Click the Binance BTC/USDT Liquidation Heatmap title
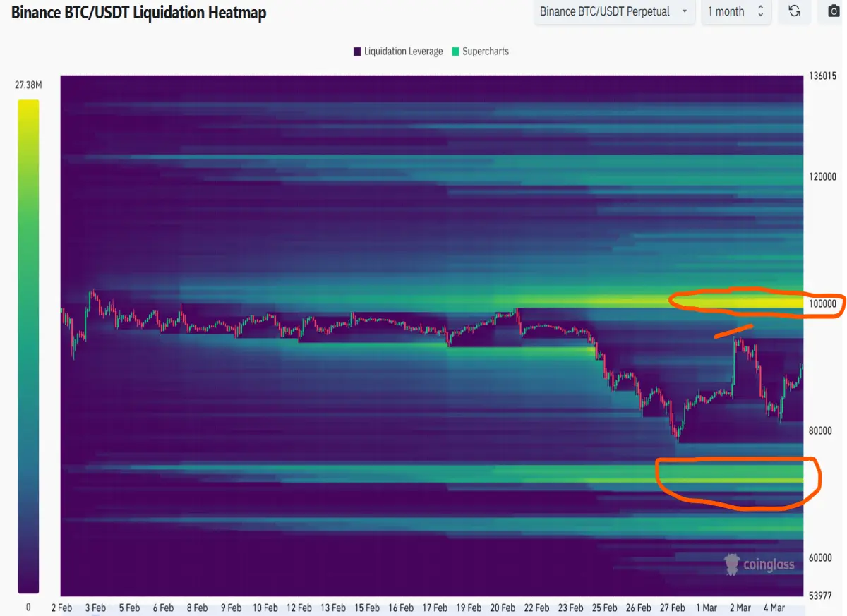Image resolution: width=847 pixels, height=616 pixels. click(139, 12)
